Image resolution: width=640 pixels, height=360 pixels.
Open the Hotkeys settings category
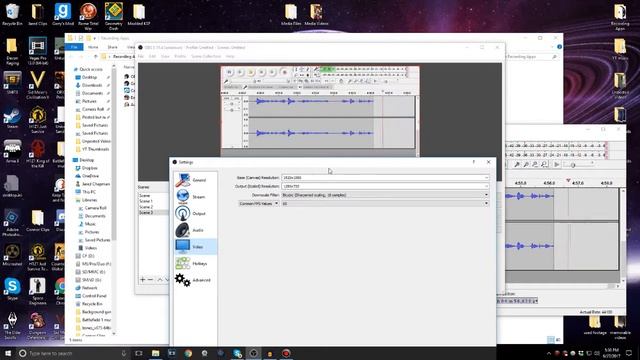tap(196, 264)
